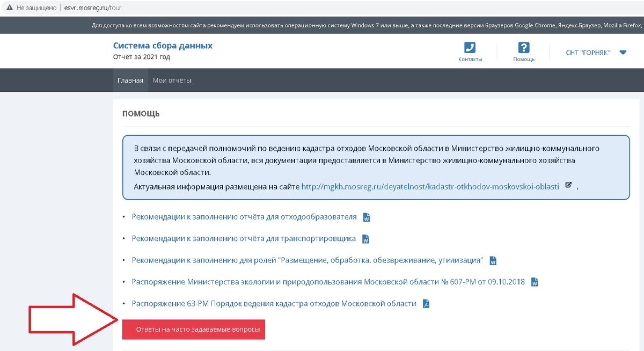Open recommendations for отходообразователя report

pyautogui.click(x=243, y=216)
